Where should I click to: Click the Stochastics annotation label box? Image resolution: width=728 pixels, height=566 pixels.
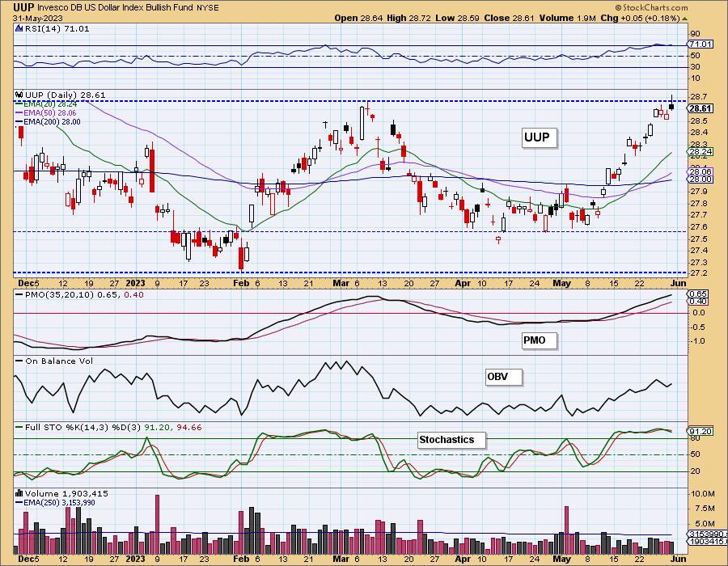[x=451, y=439]
